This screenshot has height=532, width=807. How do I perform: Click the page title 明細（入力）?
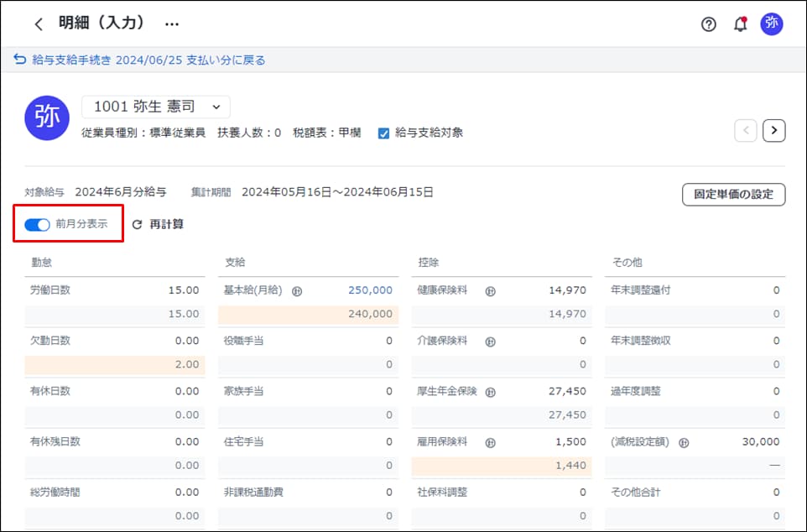[102, 23]
